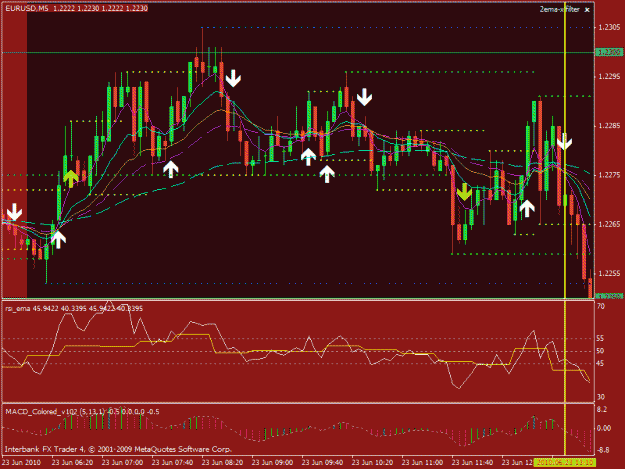Click the 70 level on the RSI scale
This screenshot has width=625, height=469.
pos(601,306)
